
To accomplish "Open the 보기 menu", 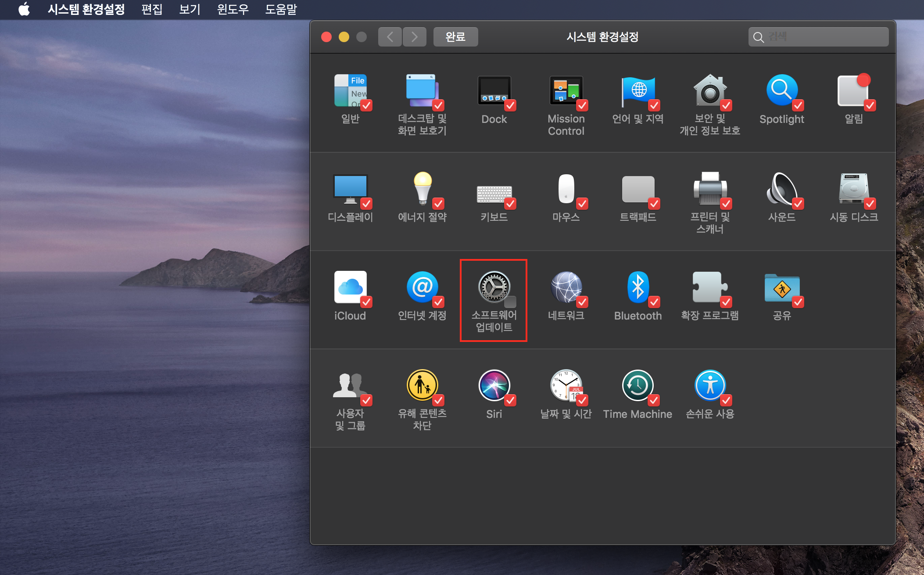I will click(190, 9).
